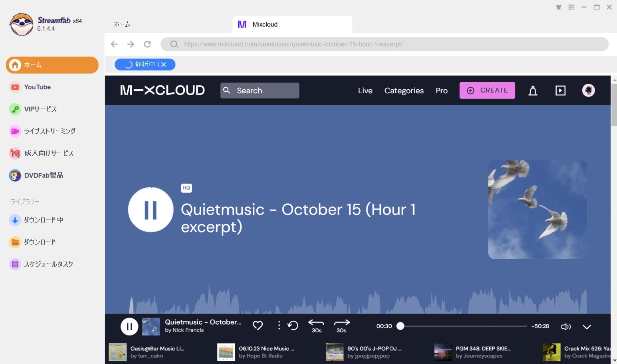Image resolution: width=617 pixels, height=364 pixels.
Task: Reload the current page
Action: 147,44
